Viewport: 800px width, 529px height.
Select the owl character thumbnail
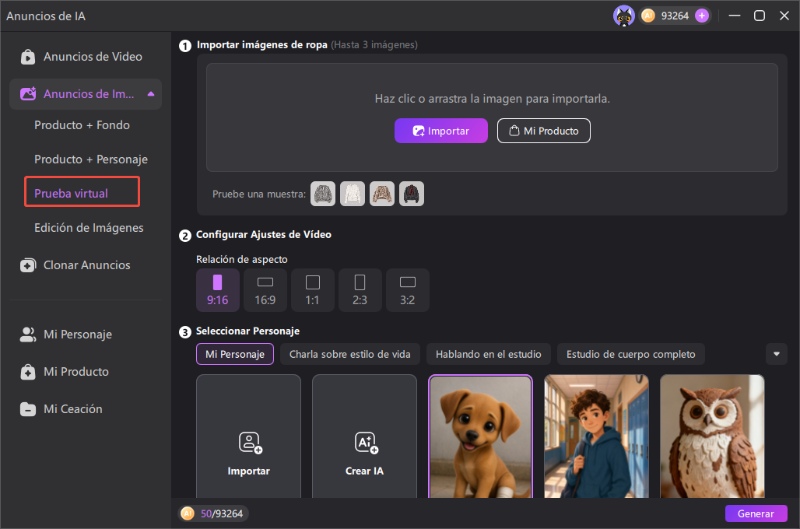pos(712,436)
